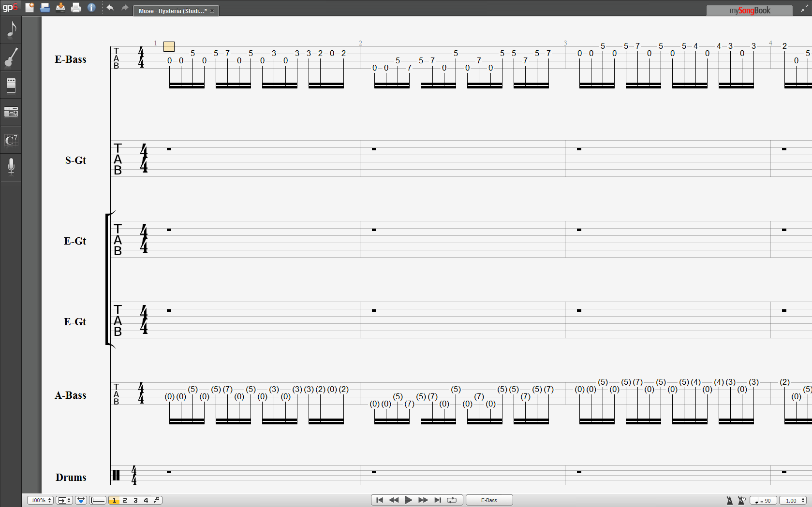Viewport: 812px width, 507px height.
Task: Select the Muse - Hysteria document tab
Action: point(172,11)
